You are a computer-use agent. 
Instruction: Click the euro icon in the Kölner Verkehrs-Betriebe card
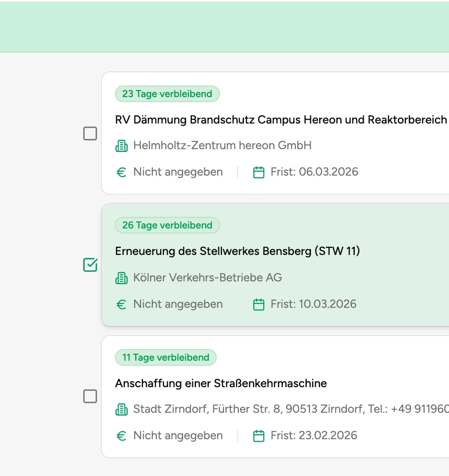tap(121, 305)
